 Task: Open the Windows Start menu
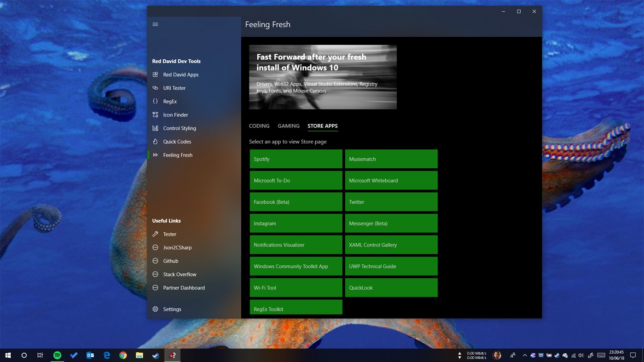pyautogui.click(x=8, y=355)
